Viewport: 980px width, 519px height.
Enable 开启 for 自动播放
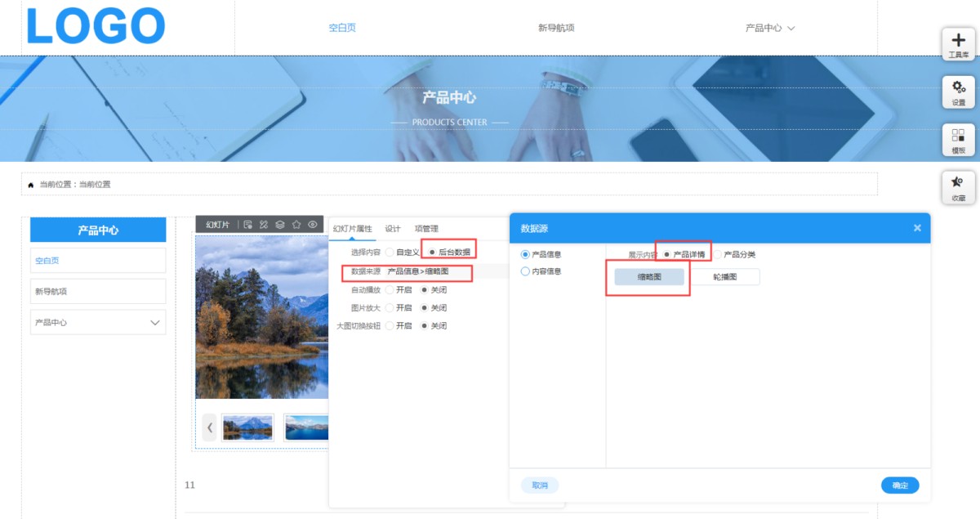[390, 289]
